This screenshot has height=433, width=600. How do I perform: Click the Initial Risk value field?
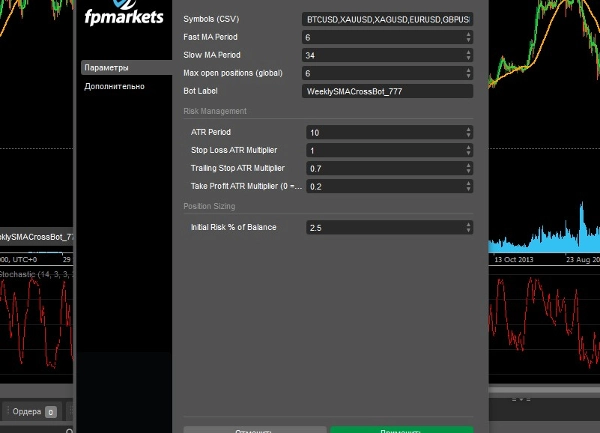coord(383,228)
